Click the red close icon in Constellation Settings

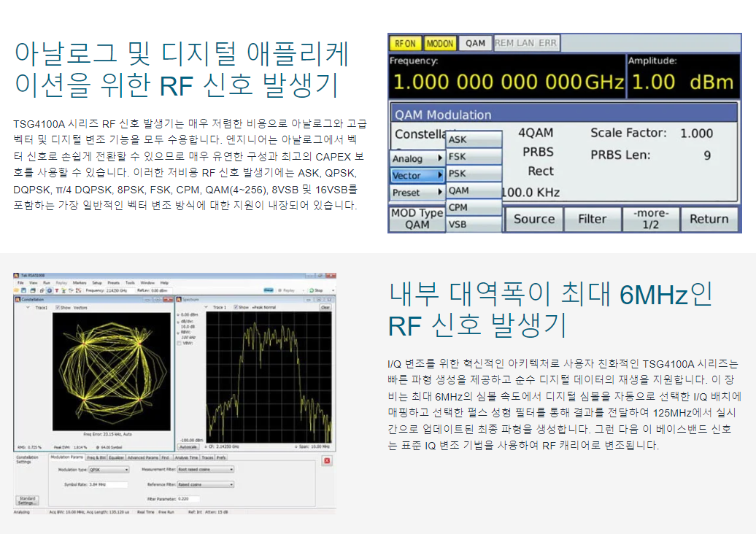tap(326, 461)
